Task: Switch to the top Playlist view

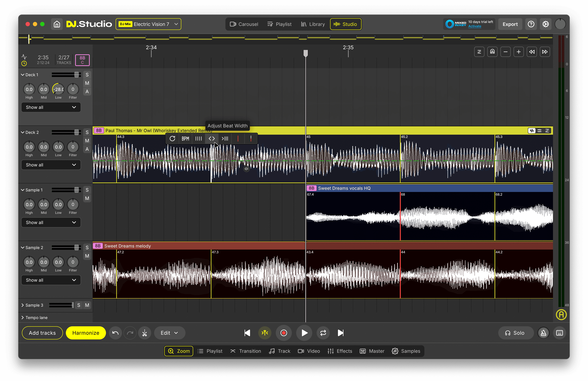Action: tap(279, 24)
